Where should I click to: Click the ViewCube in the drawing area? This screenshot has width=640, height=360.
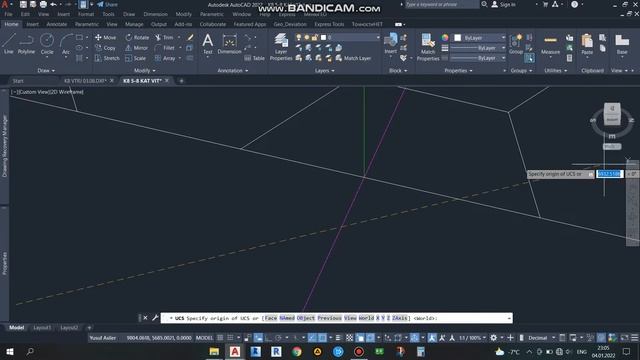click(x=612, y=114)
